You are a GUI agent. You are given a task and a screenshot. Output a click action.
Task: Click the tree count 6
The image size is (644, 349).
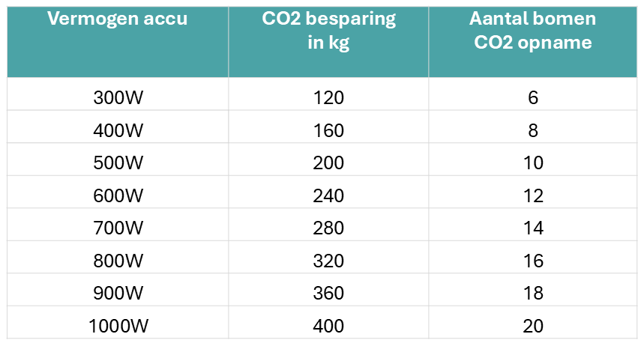tap(533, 97)
